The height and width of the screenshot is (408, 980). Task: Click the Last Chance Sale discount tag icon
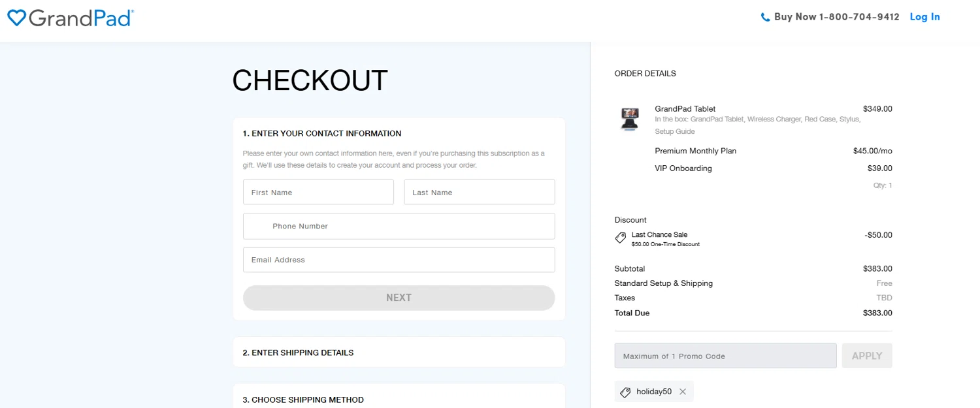point(621,238)
